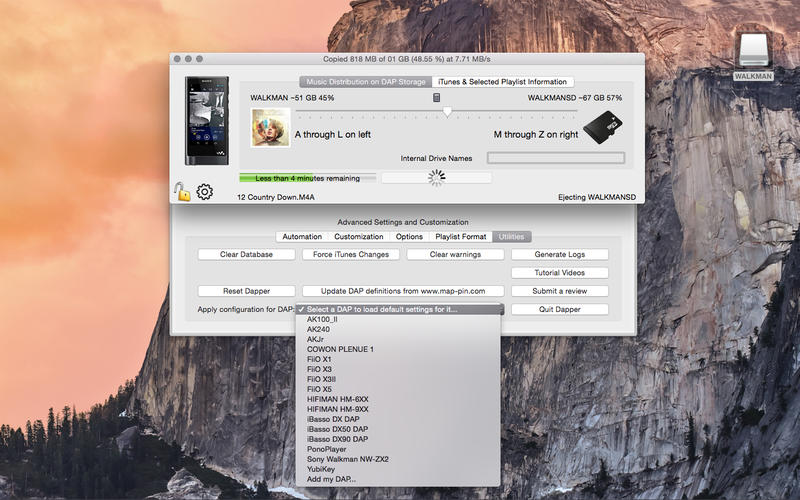This screenshot has height=500, width=800.
Task: Click the small DAP icon above slider
Action: [436, 97]
